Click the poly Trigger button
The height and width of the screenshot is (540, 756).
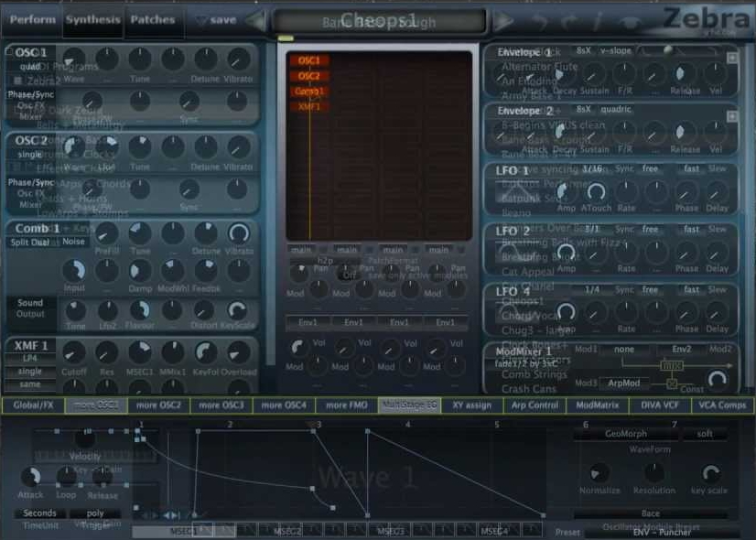(x=95, y=513)
